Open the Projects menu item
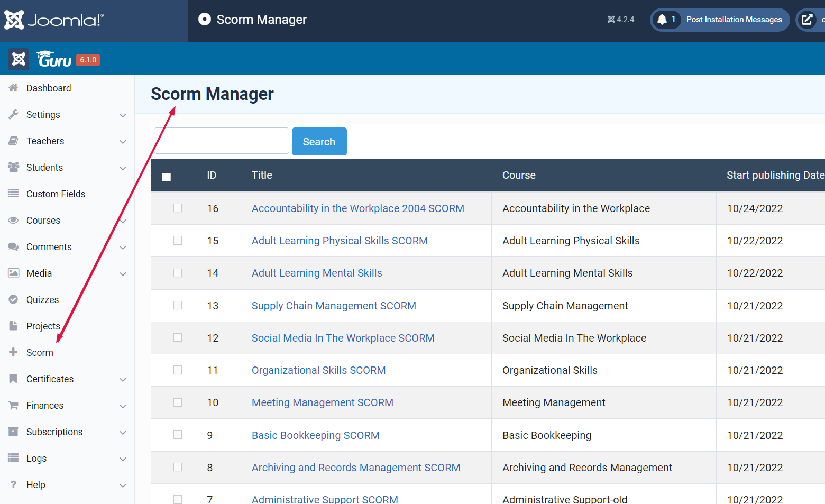The height and width of the screenshot is (504, 825). (x=43, y=326)
